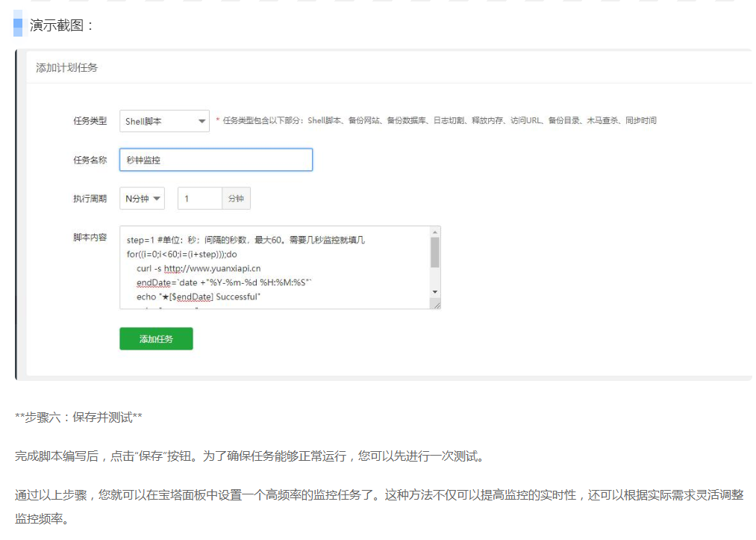756x540 pixels.
Task: Click the paragraph starting 通过以上步骤
Action: pos(379,506)
